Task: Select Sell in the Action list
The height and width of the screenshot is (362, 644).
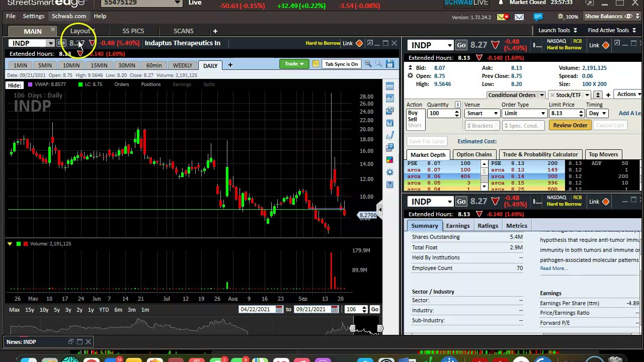Action: [x=413, y=119]
